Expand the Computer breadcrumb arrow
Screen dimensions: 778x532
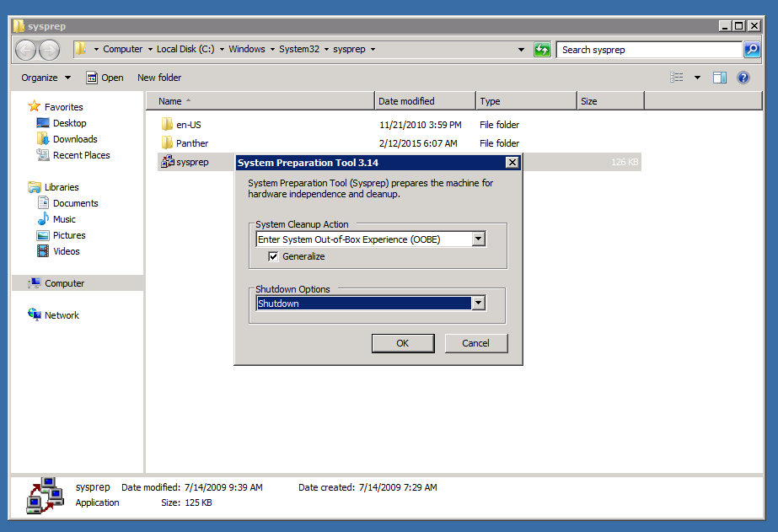[x=150, y=49]
